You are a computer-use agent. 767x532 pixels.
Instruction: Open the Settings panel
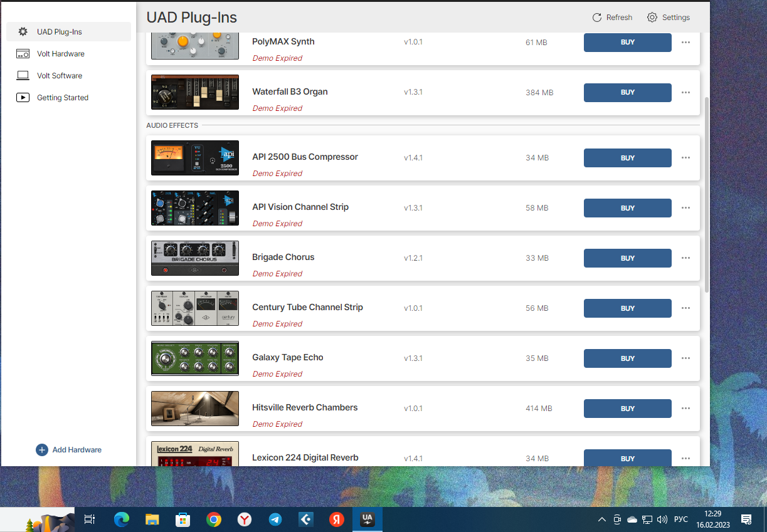tap(669, 18)
